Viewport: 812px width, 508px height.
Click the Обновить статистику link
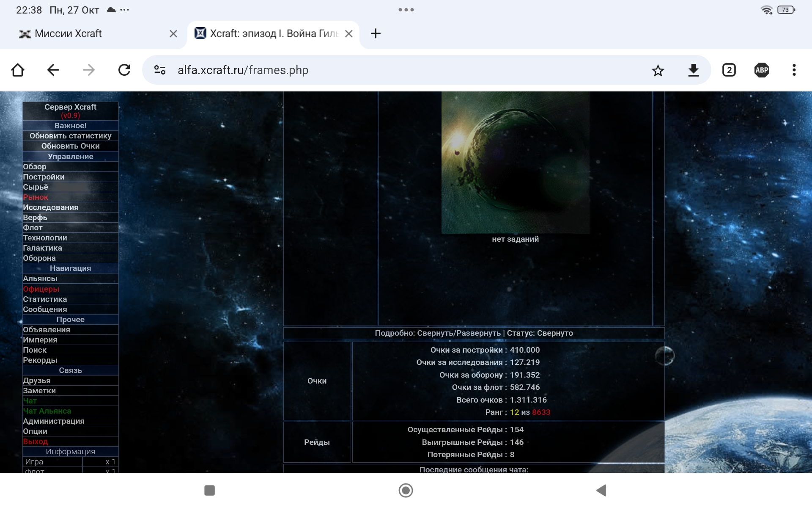tap(70, 136)
